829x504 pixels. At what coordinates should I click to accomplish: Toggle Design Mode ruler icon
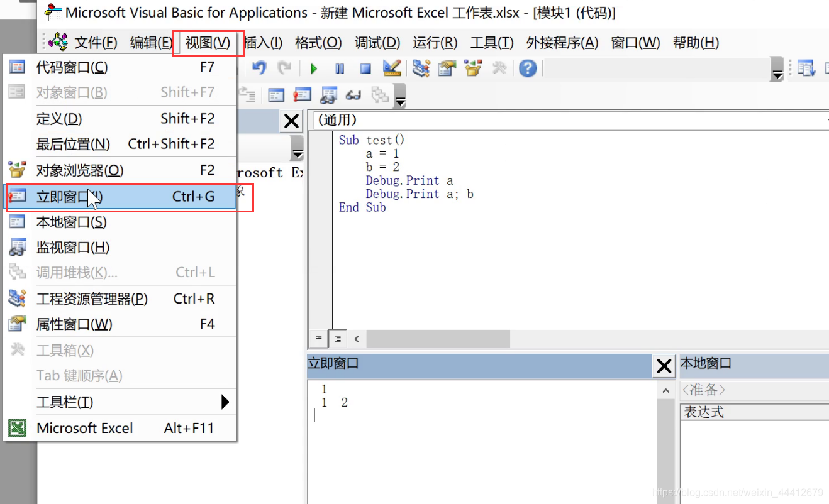391,68
